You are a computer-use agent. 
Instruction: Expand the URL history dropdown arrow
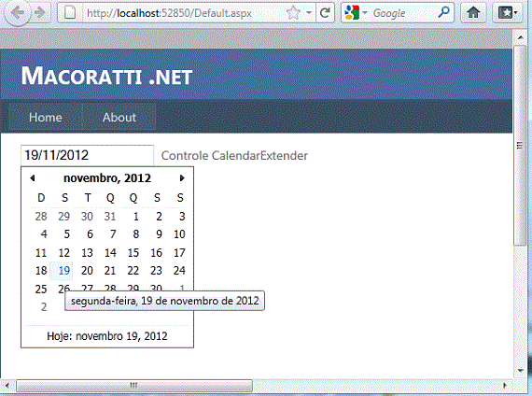(x=309, y=13)
